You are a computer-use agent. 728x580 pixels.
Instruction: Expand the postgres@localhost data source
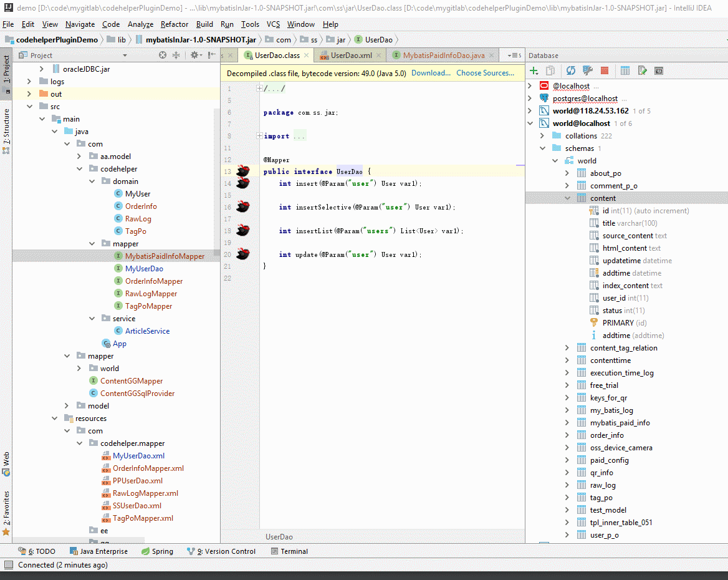tap(530, 98)
